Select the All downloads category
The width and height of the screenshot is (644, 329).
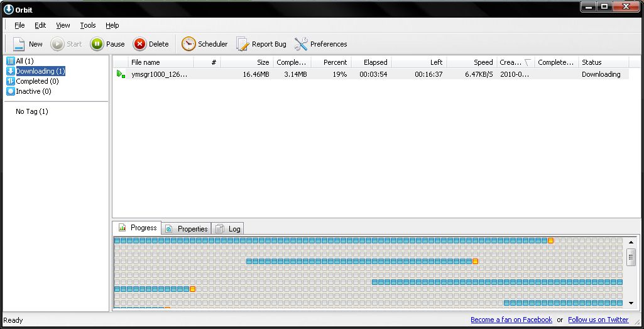(x=25, y=61)
